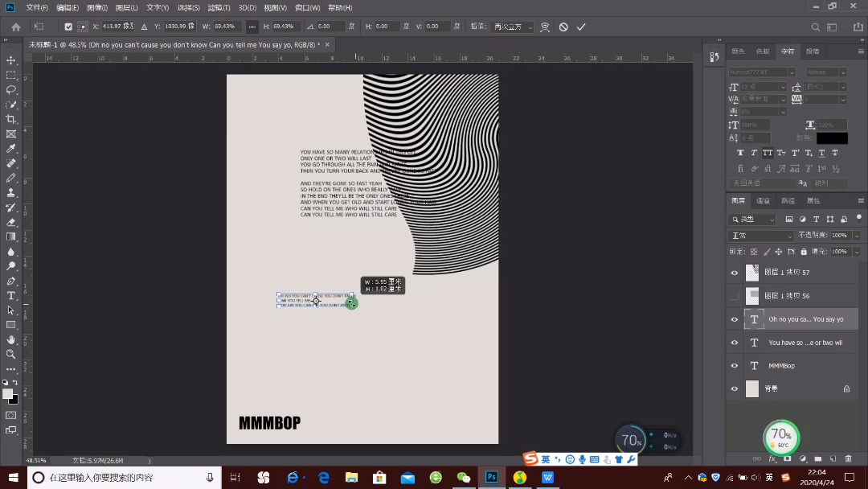The height and width of the screenshot is (489, 868).
Task: Open the font style dropdown
Action: (826, 72)
